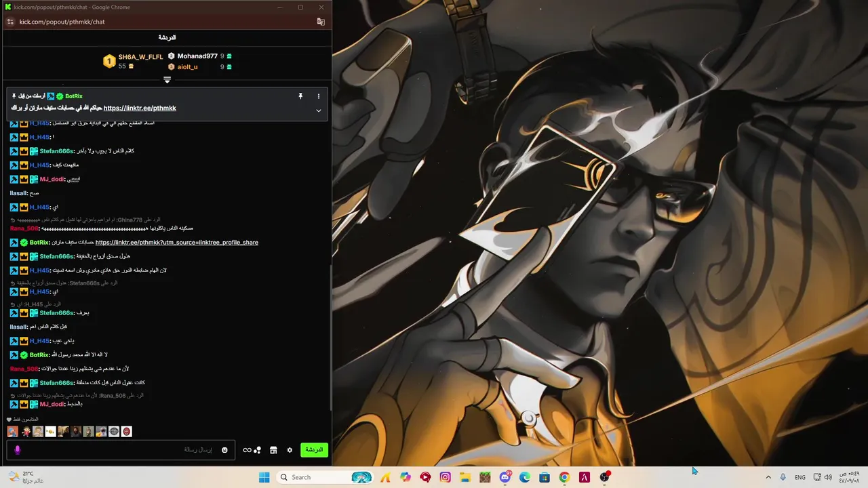Click BotRix verified badge in لا اله message
Viewport: 868px width, 488px height.
point(24,355)
